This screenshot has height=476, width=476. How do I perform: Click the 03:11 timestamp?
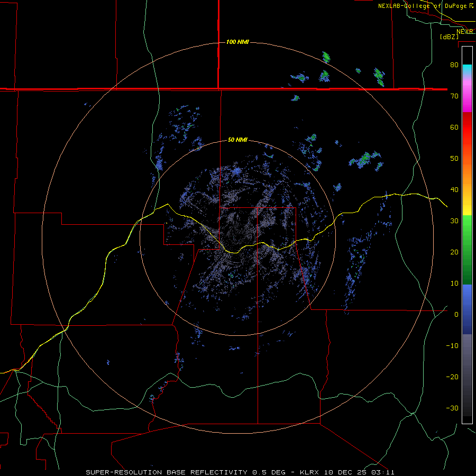pyautogui.click(x=382, y=472)
